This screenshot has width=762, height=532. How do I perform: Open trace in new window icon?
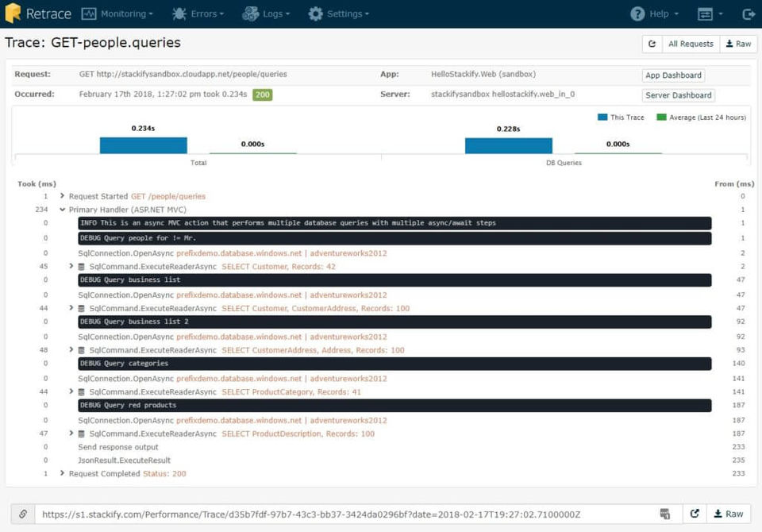tap(695, 514)
